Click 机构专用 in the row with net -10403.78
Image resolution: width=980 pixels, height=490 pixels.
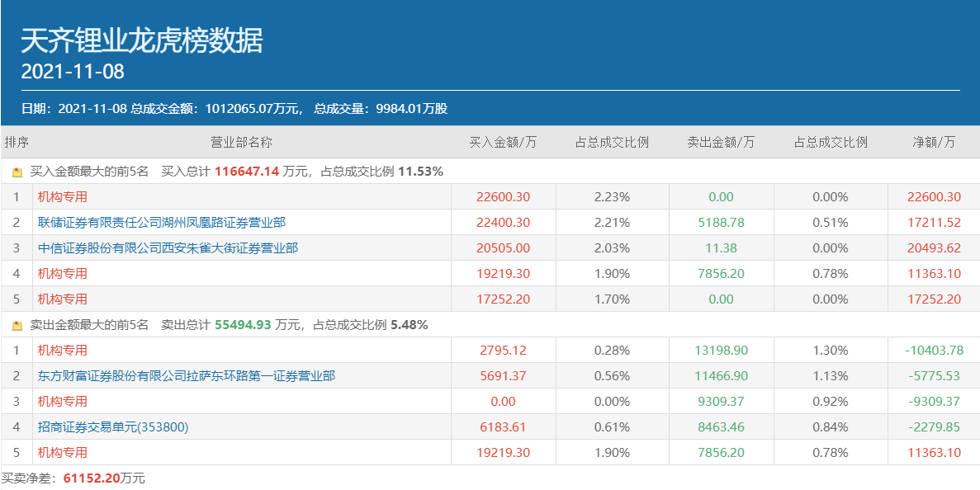63,351
